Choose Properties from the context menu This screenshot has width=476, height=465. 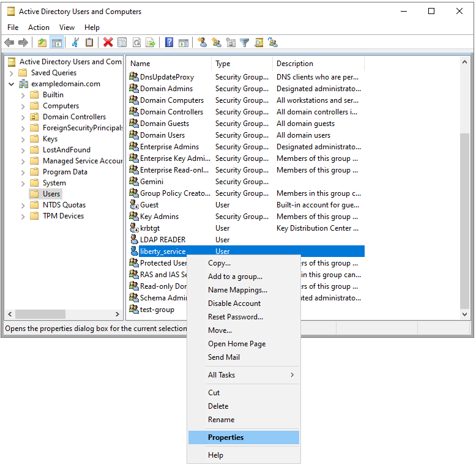(x=226, y=437)
